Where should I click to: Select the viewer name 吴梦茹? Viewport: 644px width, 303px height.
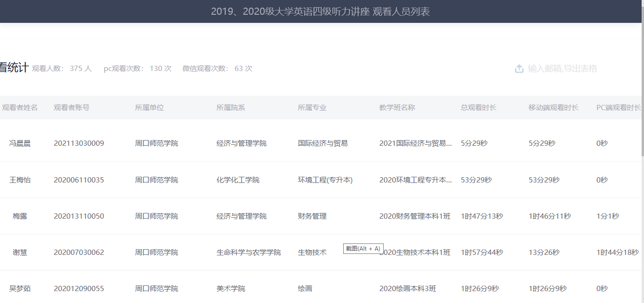click(20, 289)
